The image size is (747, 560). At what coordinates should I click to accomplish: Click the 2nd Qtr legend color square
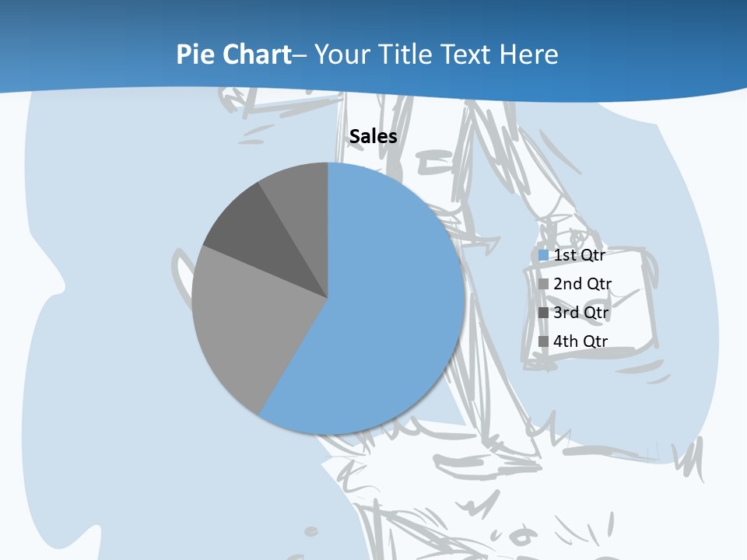(543, 284)
